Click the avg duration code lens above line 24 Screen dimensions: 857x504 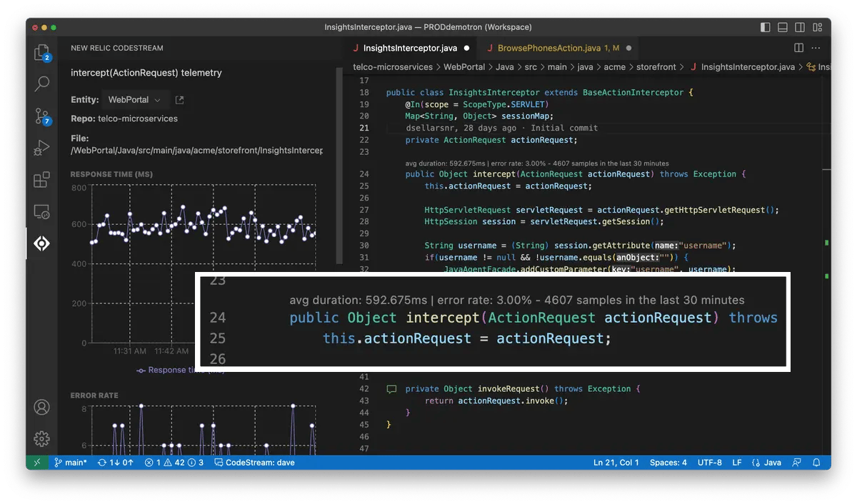[537, 163]
